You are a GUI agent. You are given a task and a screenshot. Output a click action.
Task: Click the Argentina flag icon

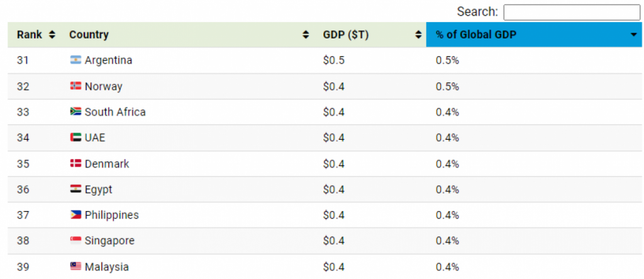[x=75, y=60]
